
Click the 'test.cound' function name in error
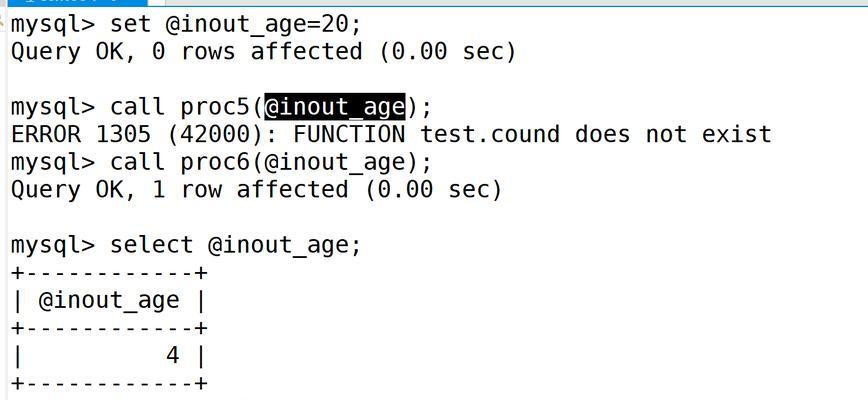click(490, 134)
